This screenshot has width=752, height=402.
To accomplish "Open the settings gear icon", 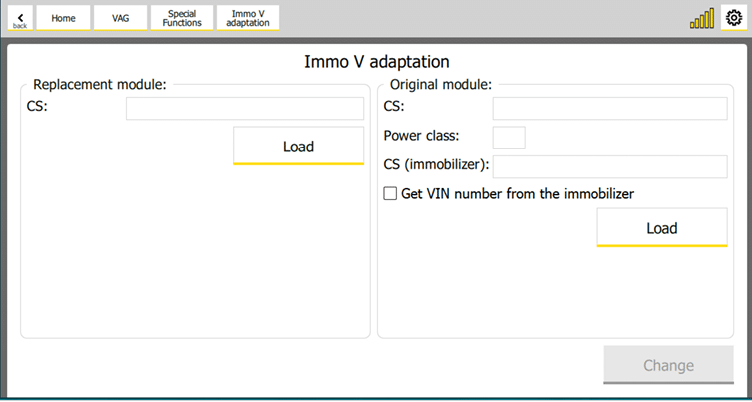I will [733, 18].
